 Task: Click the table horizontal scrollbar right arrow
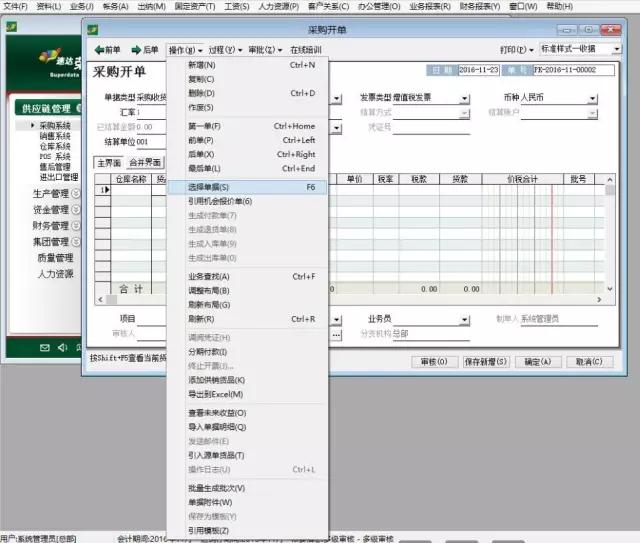599,300
